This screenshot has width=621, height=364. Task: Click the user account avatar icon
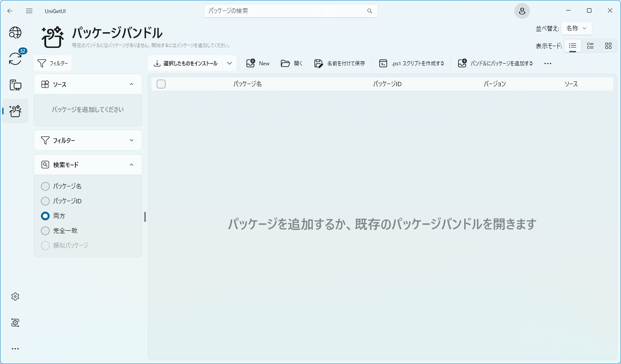[522, 11]
